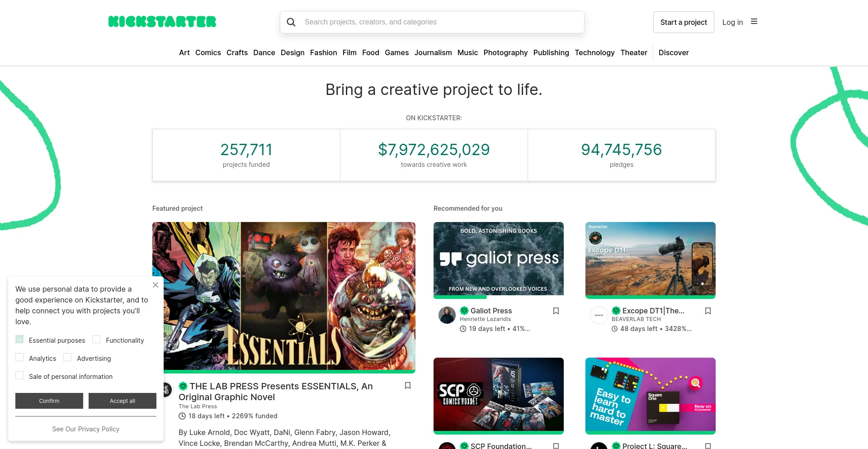
Task: Open the Fashion category
Action: [x=324, y=52]
